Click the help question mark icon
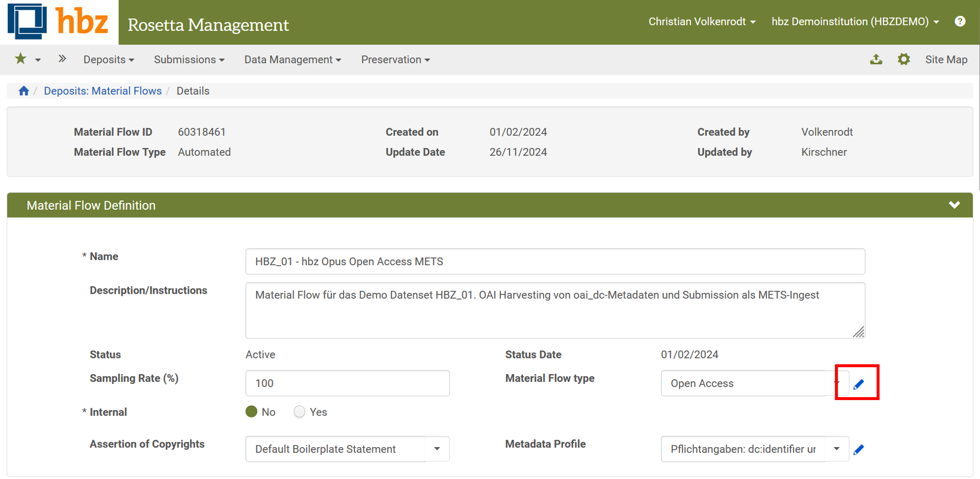The width and height of the screenshot is (980, 479). [960, 21]
